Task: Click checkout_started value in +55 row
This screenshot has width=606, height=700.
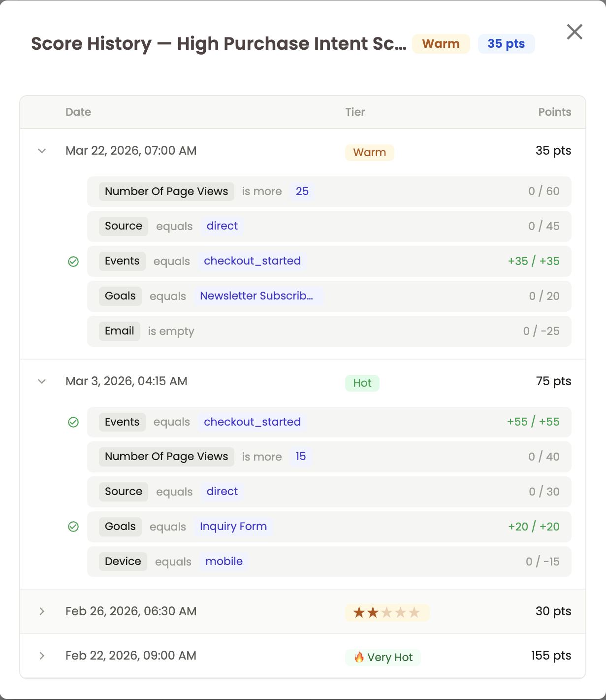Action: click(x=252, y=422)
